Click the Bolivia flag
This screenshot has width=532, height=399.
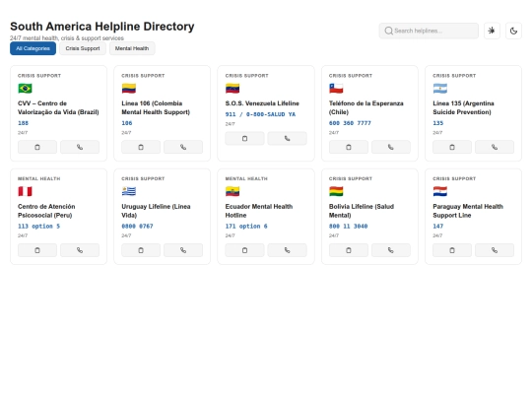click(336, 192)
